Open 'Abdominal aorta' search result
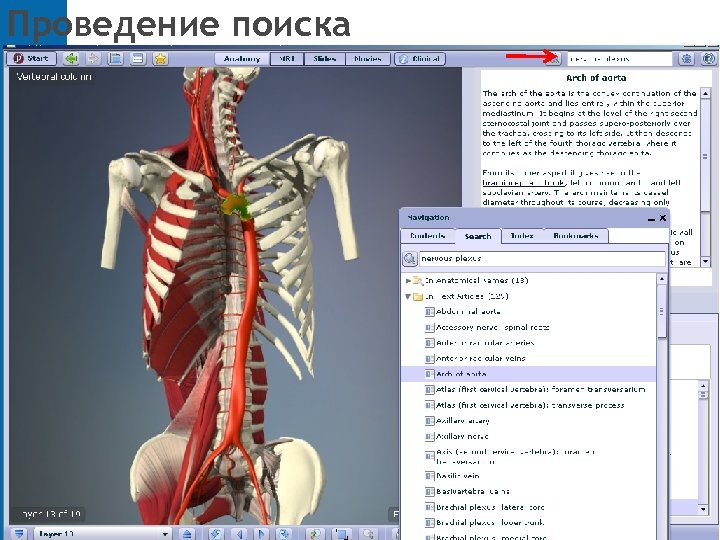720x540 pixels. [468, 312]
